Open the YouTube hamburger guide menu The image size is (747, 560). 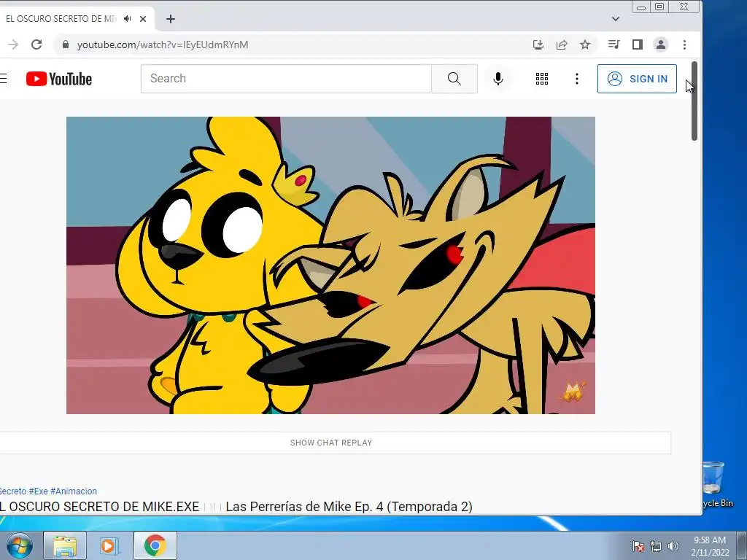(x=4, y=79)
